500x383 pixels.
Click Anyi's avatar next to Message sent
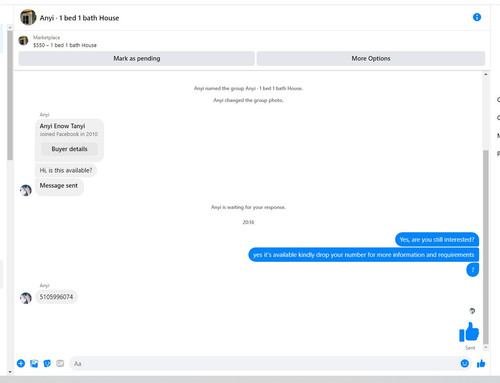(26, 190)
